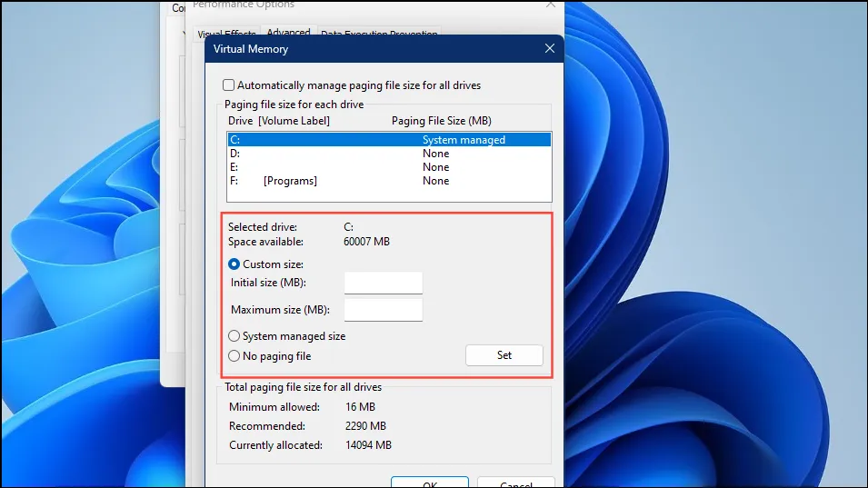868x488 pixels.
Task: Close the Virtual Memory dialog
Action: pyautogui.click(x=549, y=49)
